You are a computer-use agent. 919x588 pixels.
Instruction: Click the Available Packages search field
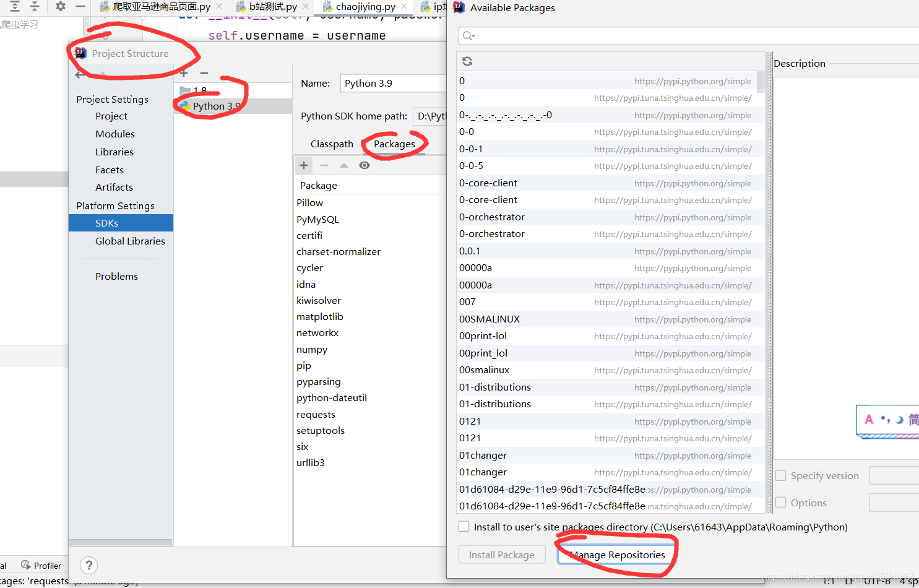[x=689, y=36]
